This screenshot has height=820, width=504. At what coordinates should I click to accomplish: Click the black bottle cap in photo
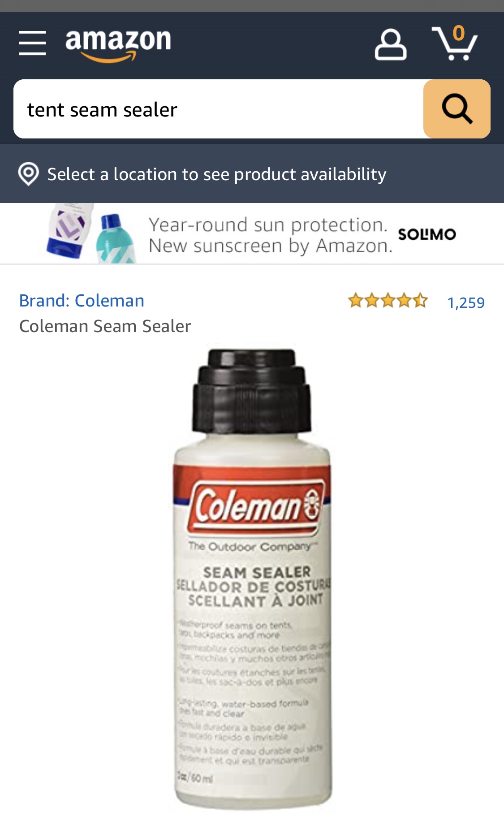(252, 391)
